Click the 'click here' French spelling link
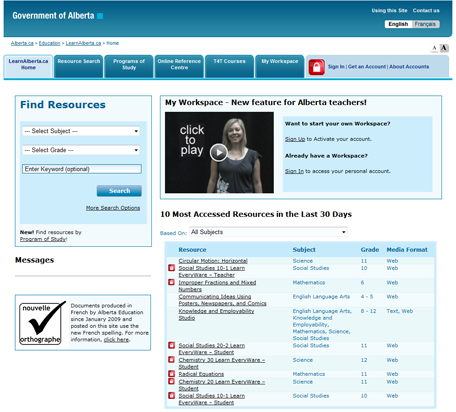This screenshot has height=412, width=456. [116, 340]
